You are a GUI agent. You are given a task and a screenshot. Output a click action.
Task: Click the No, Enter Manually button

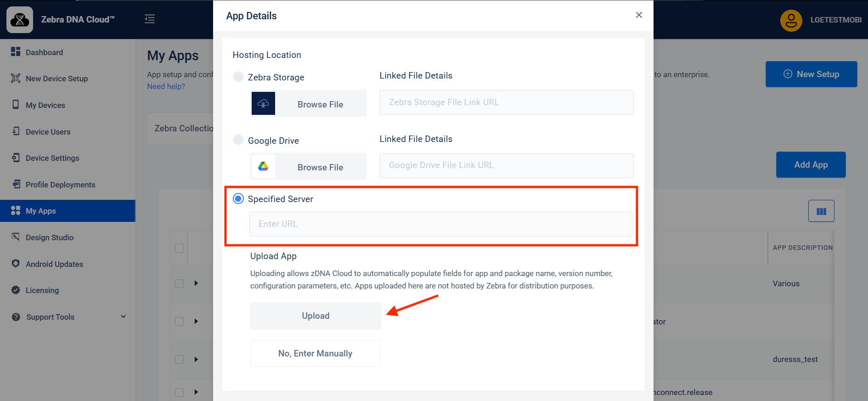315,354
